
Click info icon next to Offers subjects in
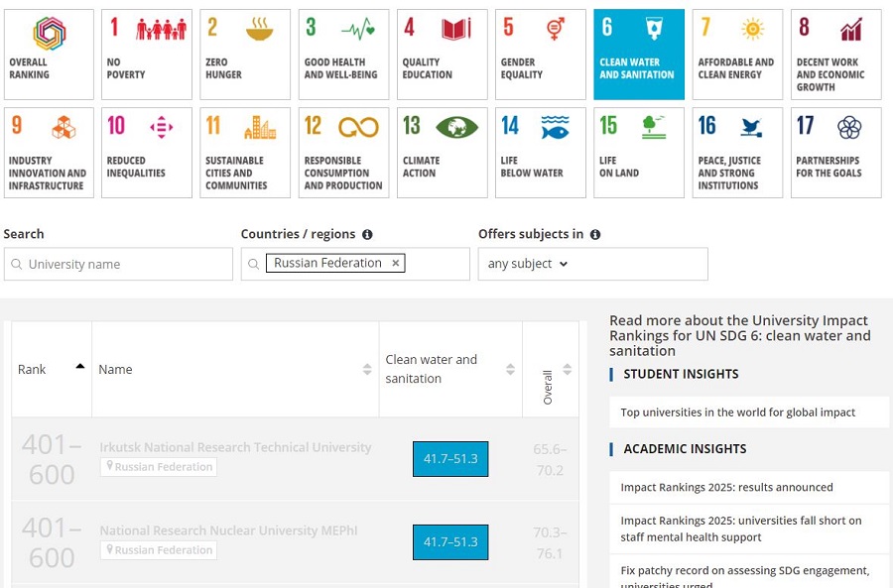[x=595, y=235]
